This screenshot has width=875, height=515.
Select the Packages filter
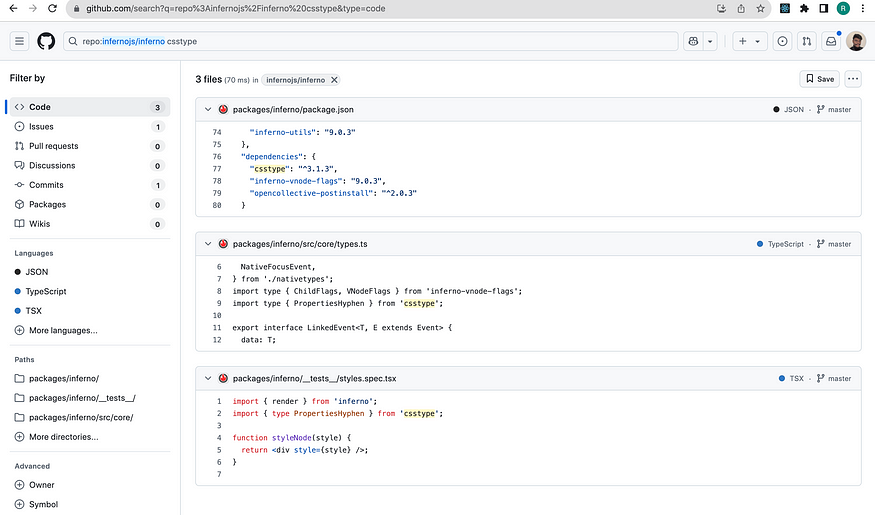click(90, 204)
